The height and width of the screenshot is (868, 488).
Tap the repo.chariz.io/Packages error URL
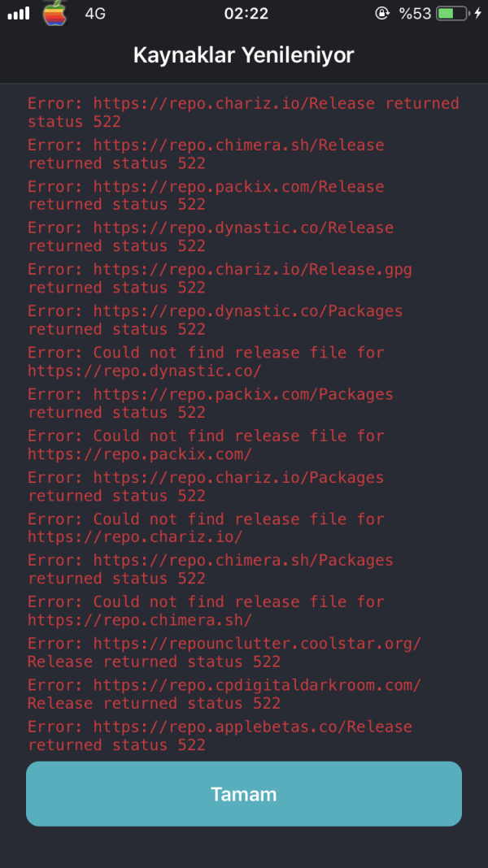pyautogui.click(x=238, y=478)
